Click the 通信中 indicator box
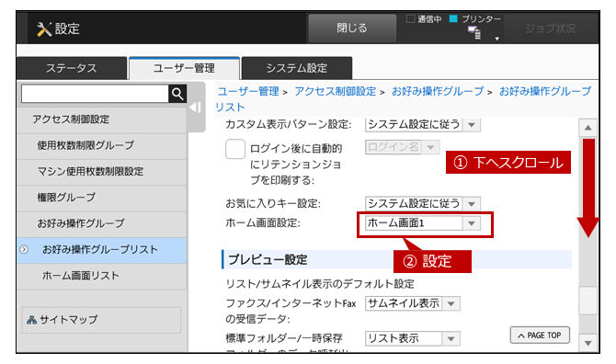 [x=411, y=18]
